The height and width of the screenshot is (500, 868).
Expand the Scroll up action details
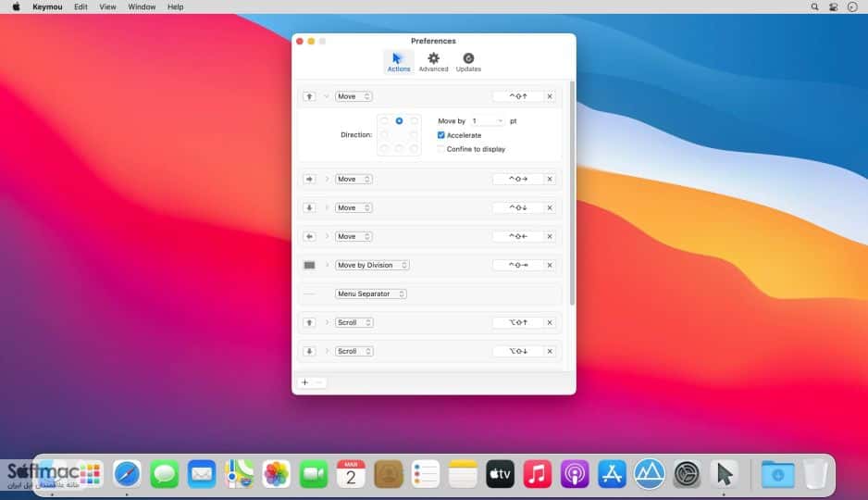pos(327,322)
